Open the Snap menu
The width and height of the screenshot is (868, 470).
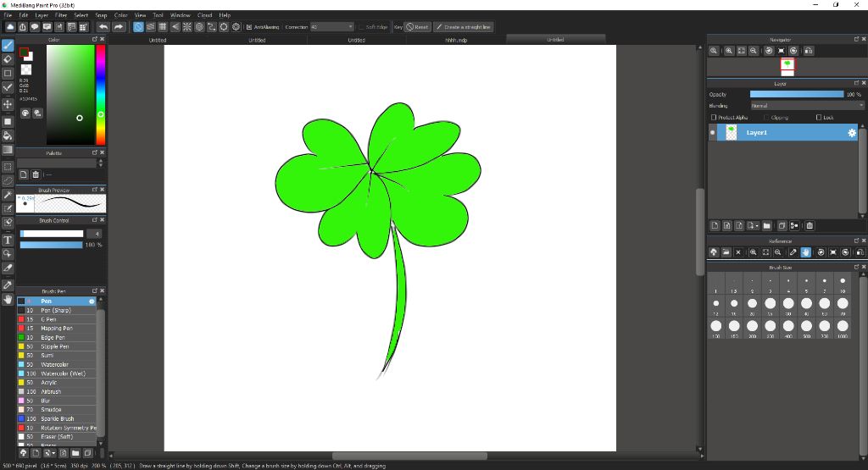tap(102, 15)
